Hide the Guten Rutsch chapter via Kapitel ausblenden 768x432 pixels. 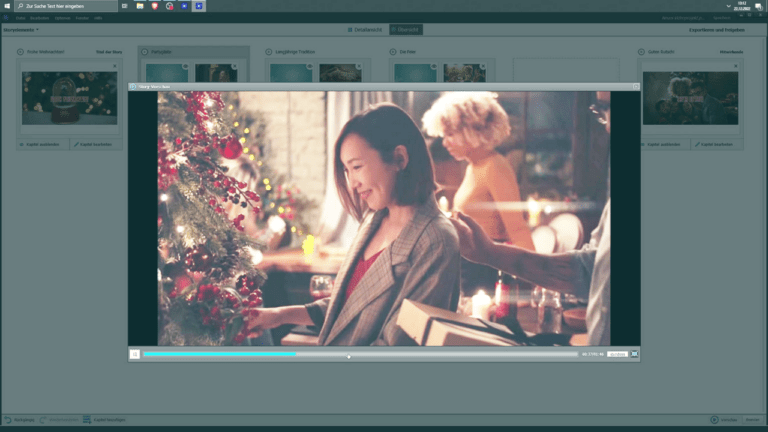point(664,144)
